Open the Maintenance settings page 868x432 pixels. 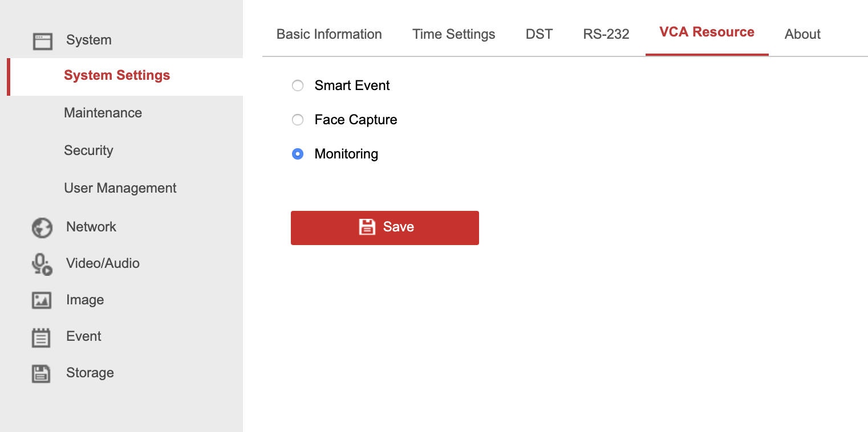coord(103,113)
